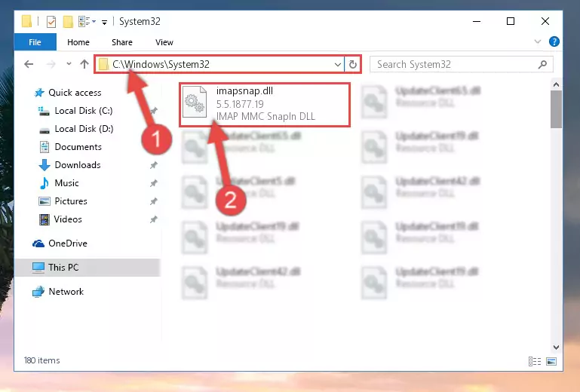Screen dimensions: 580x392
Task: Expand the ribbon with the chevron
Action: coord(538,41)
